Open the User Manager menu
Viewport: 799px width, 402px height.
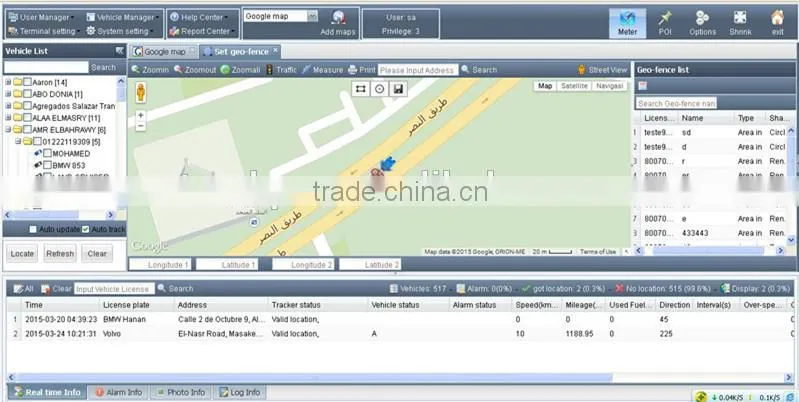click(x=41, y=17)
